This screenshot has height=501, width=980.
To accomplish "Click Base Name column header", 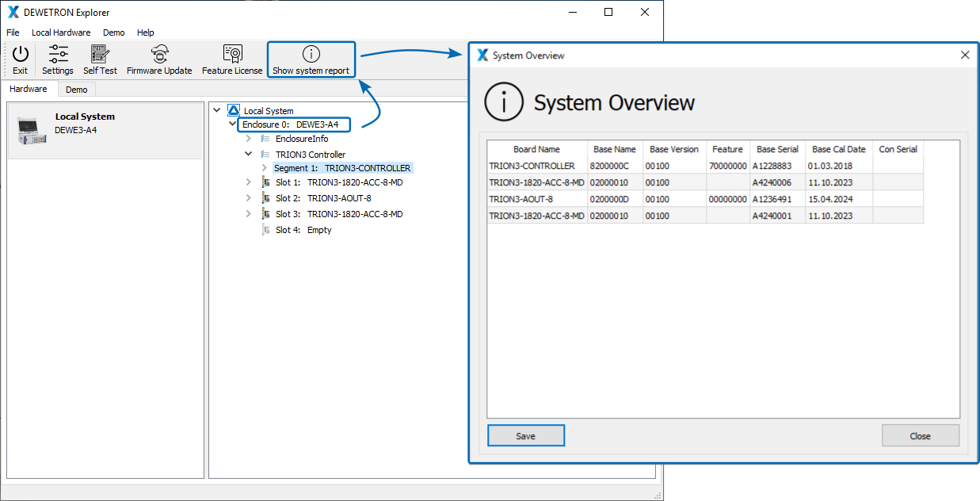I will point(615,149).
